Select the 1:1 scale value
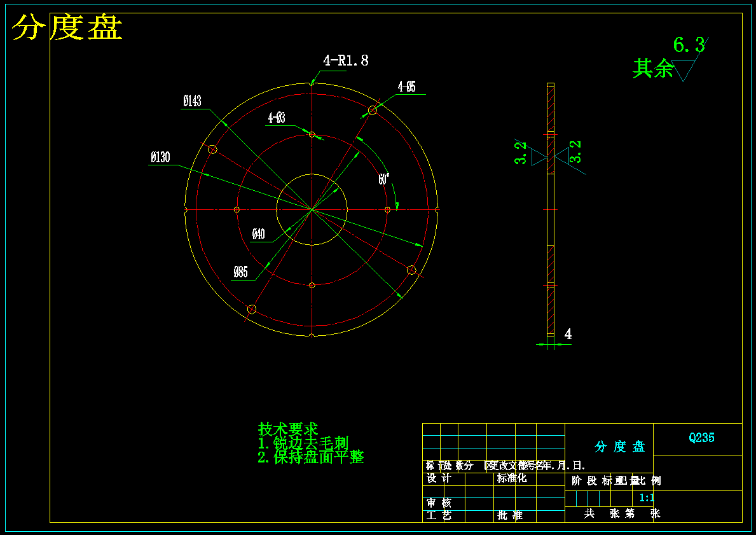 click(x=647, y=497)
